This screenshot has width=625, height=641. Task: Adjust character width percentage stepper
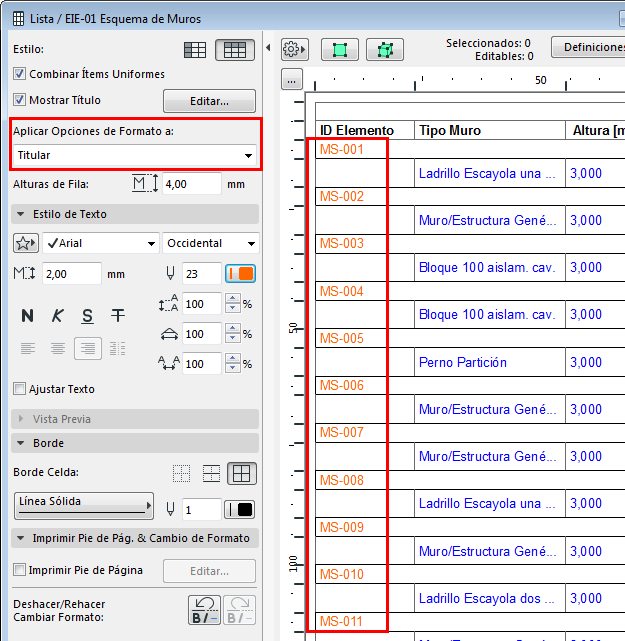233,334
